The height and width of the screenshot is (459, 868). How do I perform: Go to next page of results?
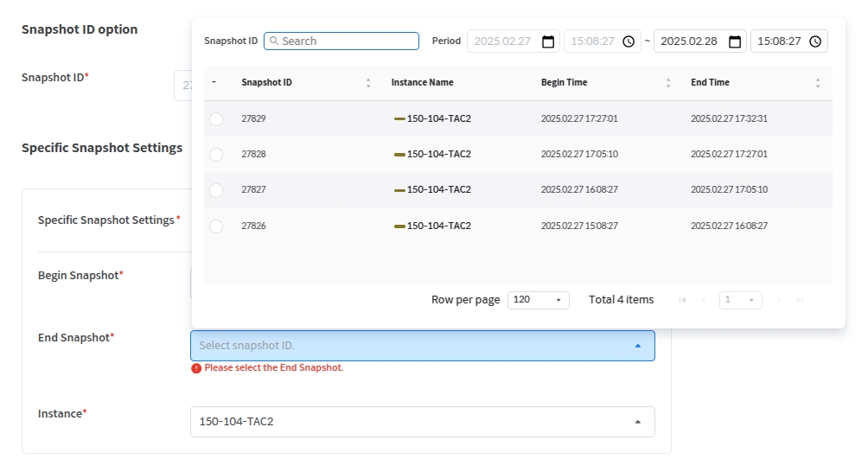pos(778,300)
